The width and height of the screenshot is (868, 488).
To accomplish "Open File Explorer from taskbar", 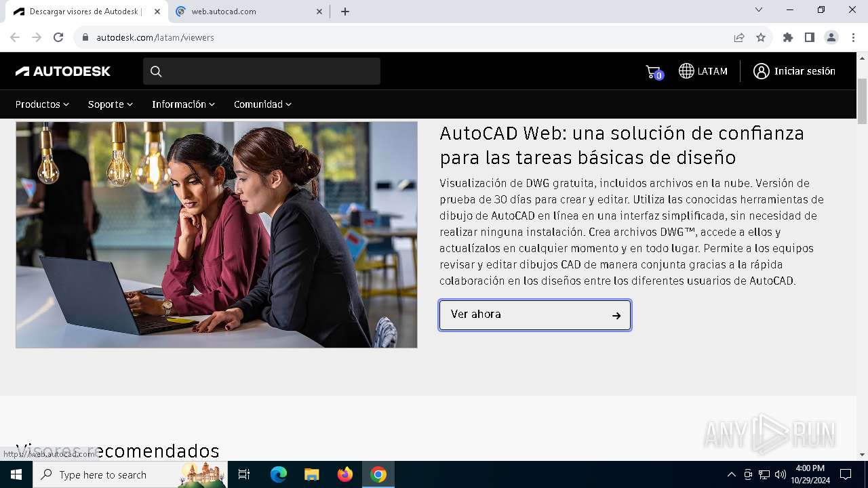I will pos(312,474).
